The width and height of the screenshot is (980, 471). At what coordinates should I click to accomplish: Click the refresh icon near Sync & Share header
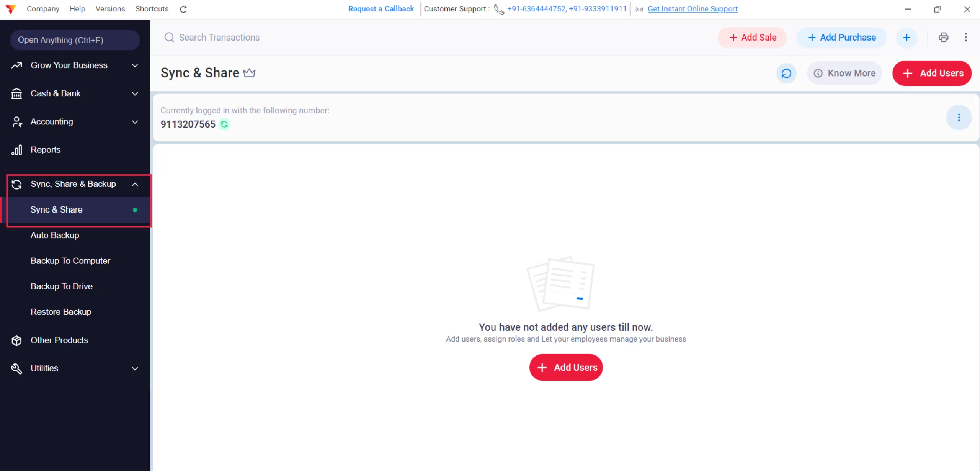(786, 73)
